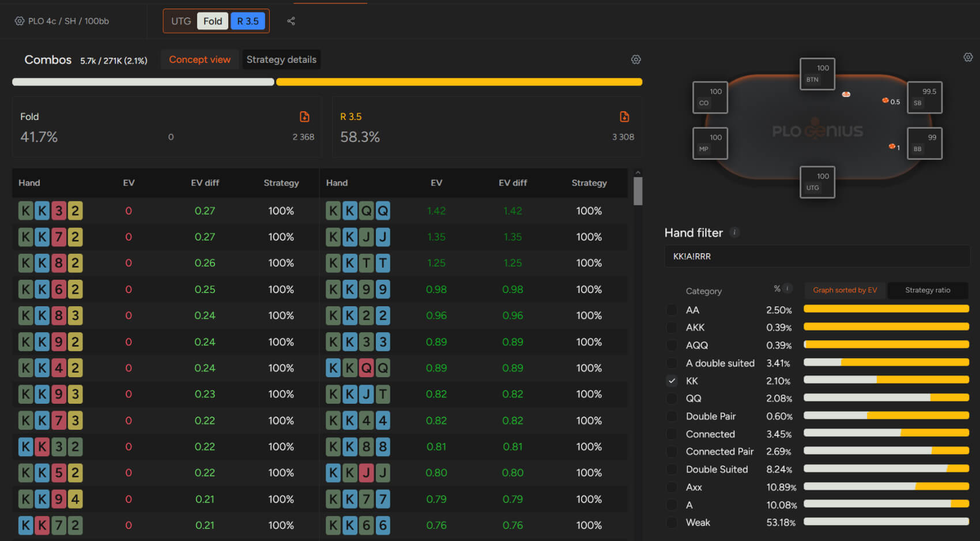Click the info icon beside percent column

[787, 289]
